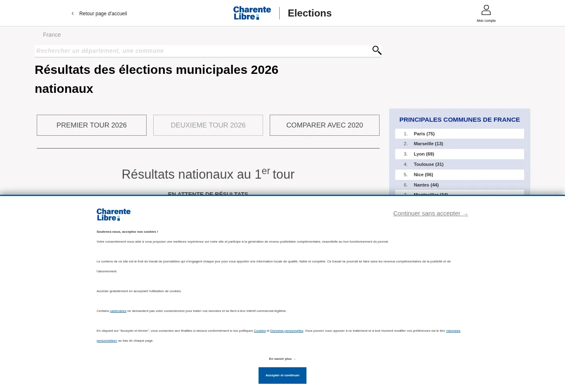The height and width of the screenshot is (392, 565).
Task: Select the PREMIER TOUR 2026 tab
Action: click(x=92, y=125)
